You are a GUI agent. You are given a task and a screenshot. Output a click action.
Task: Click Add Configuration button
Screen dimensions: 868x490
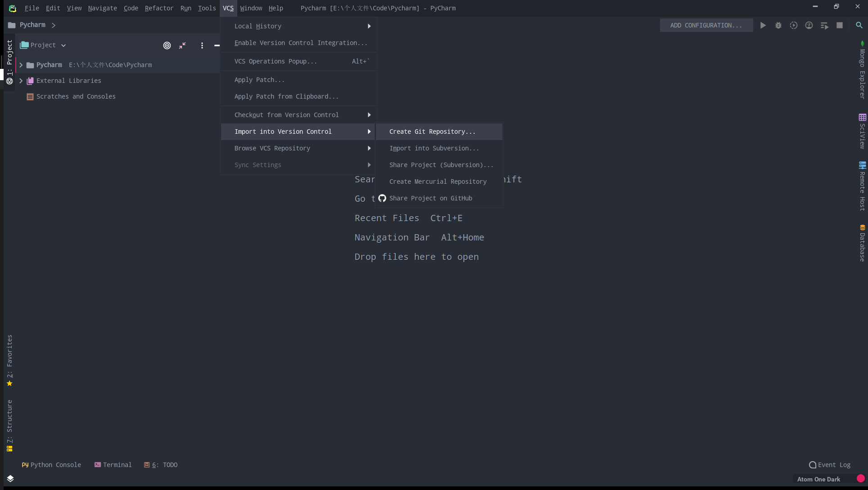(706, 25)
